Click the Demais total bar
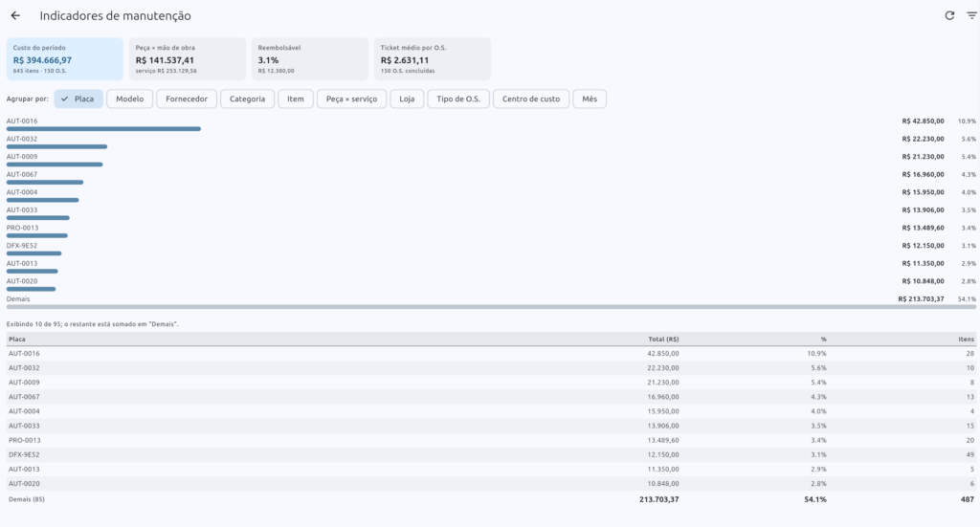Image resolution: width=980 pixels, height=527 pixels. click(491, 307)
